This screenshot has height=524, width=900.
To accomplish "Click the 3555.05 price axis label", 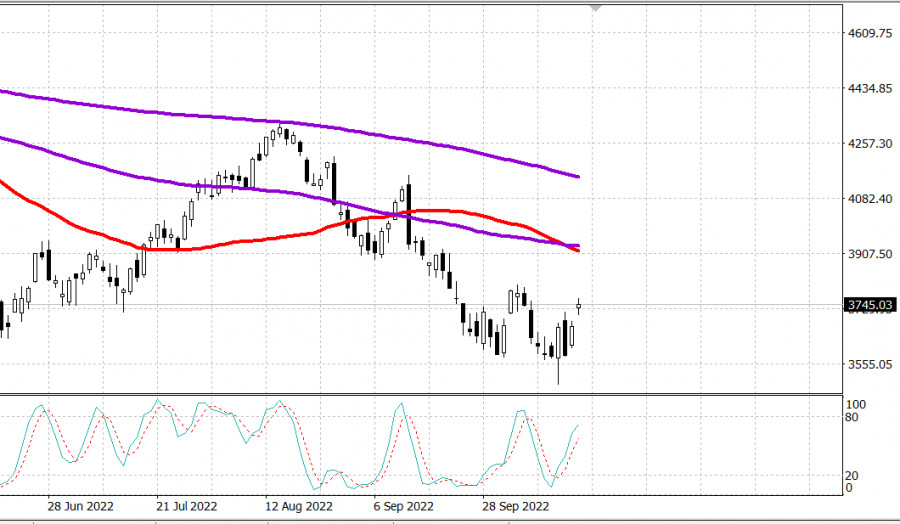I will click(x=870, y=364).
